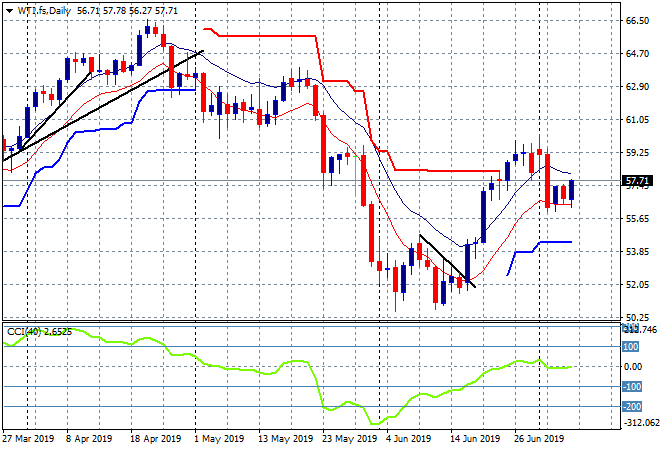Click the 13 May 2019 date label
The image size is (660, 450).
[285, 439]
